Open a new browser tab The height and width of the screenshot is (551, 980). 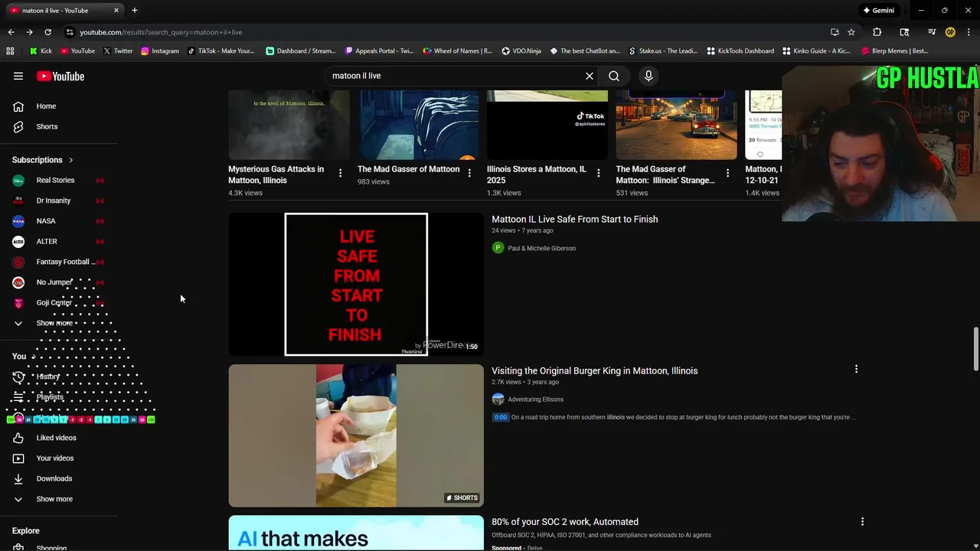tap(134, 11)
